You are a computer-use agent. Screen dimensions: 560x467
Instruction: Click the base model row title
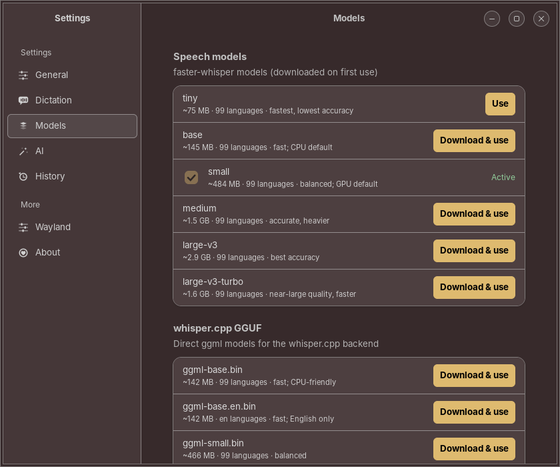pyautogui.click(x=192, y=135)
